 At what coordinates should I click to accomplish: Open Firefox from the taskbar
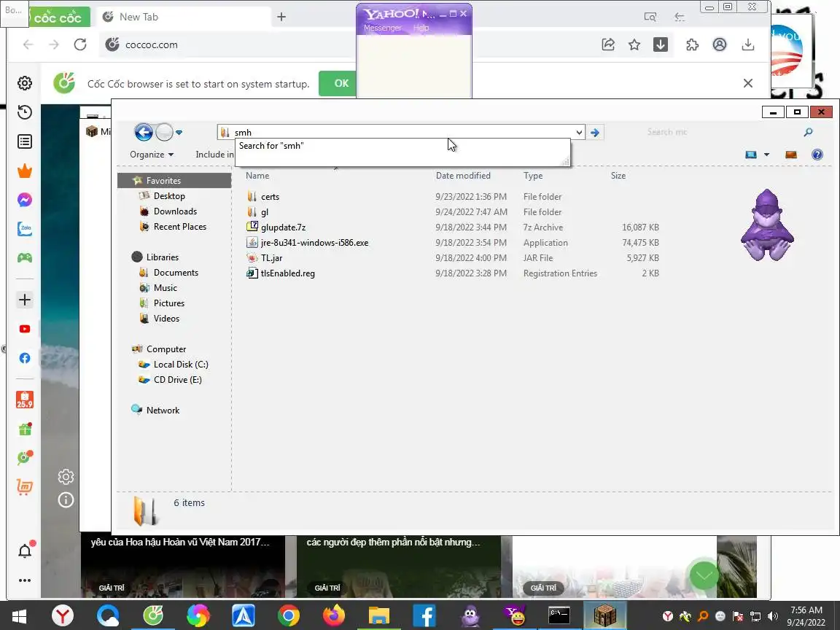pyautogui.click(x=333, y=616)
